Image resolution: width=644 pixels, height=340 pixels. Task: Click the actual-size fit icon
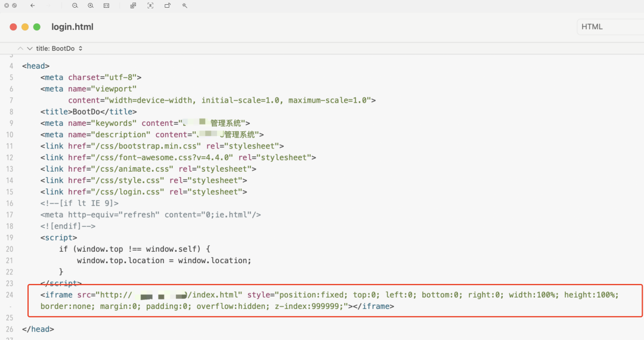click(x=106, y=6)
